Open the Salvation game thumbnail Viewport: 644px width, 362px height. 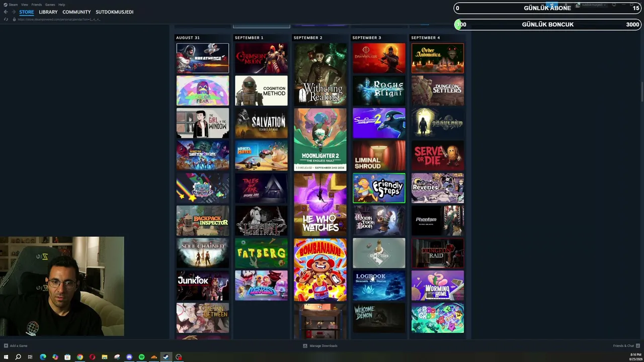[261, 123]
